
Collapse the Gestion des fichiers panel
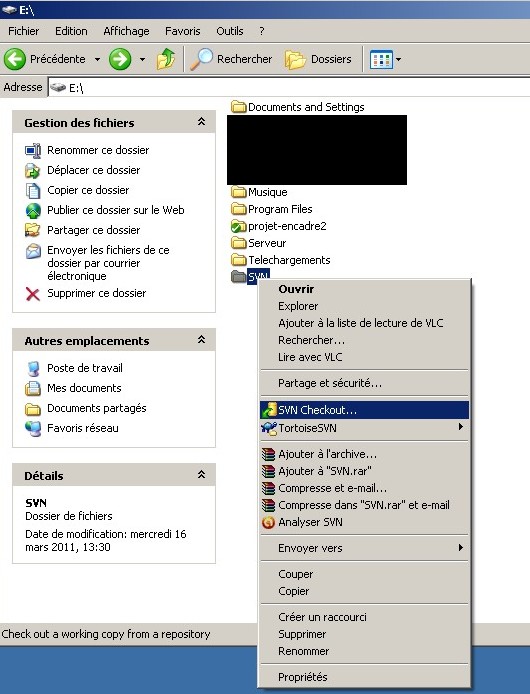(201, 121)
